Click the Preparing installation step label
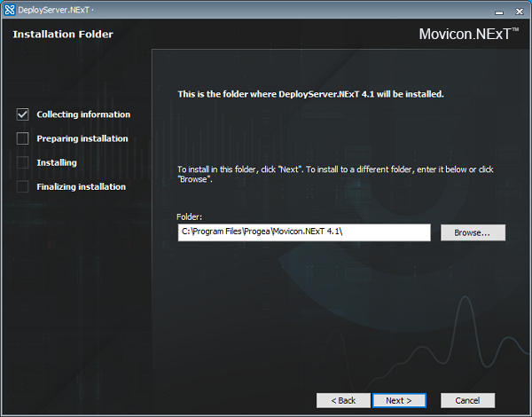The height and width of the screenshot is (417, 532). tap(82, 138)
